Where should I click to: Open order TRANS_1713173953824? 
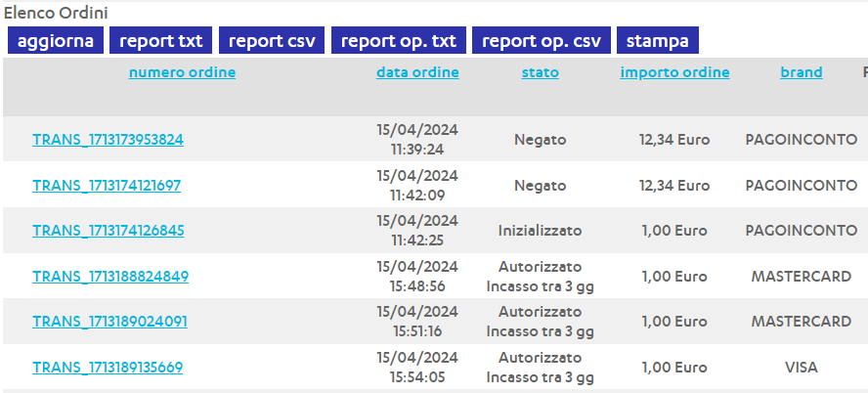[x=108, y=140]
